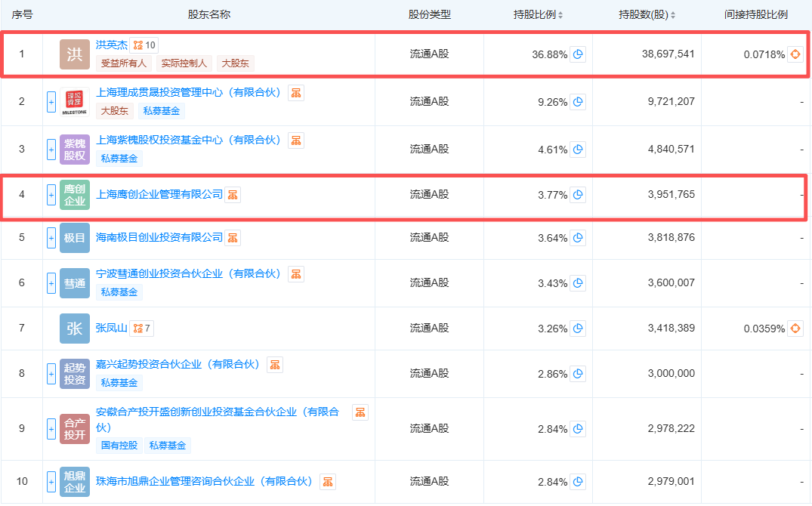Open 安徽合产投开盛创新创业投资基金合伙企业 link
Screen dimensions: 812x506
point(218,419)
